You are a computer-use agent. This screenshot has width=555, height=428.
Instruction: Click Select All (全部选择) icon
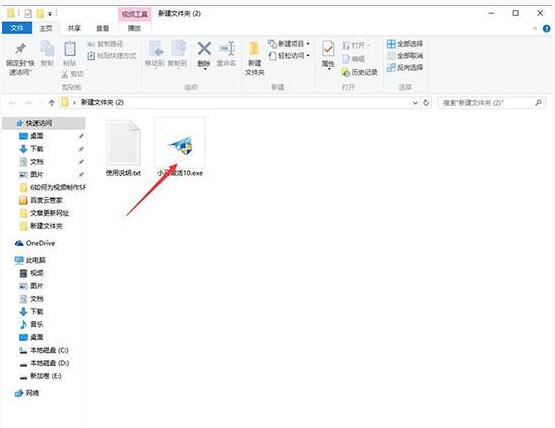click(391, 44)
